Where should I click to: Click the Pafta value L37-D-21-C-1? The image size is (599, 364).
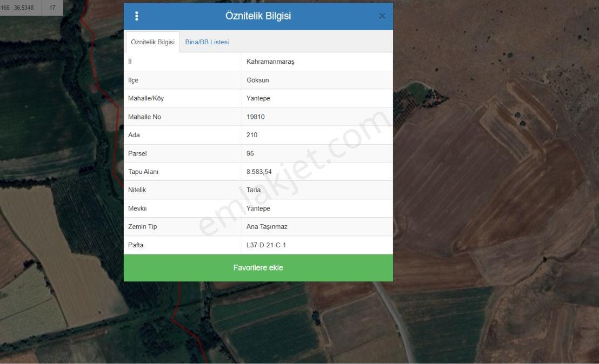tap(267, 245)
